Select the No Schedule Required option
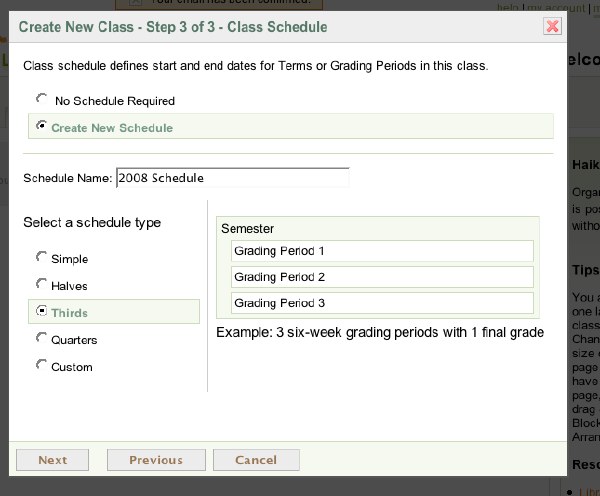 (41, 99)
